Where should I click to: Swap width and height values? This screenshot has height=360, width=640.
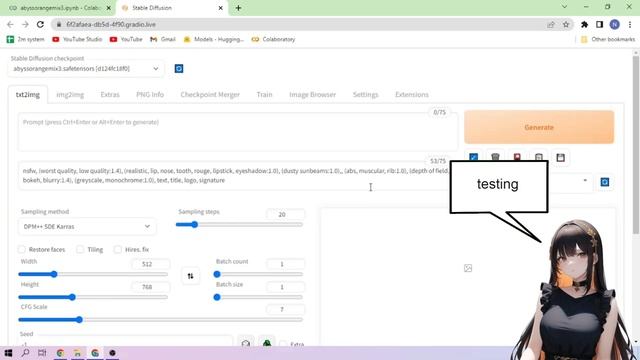(191, 276)
